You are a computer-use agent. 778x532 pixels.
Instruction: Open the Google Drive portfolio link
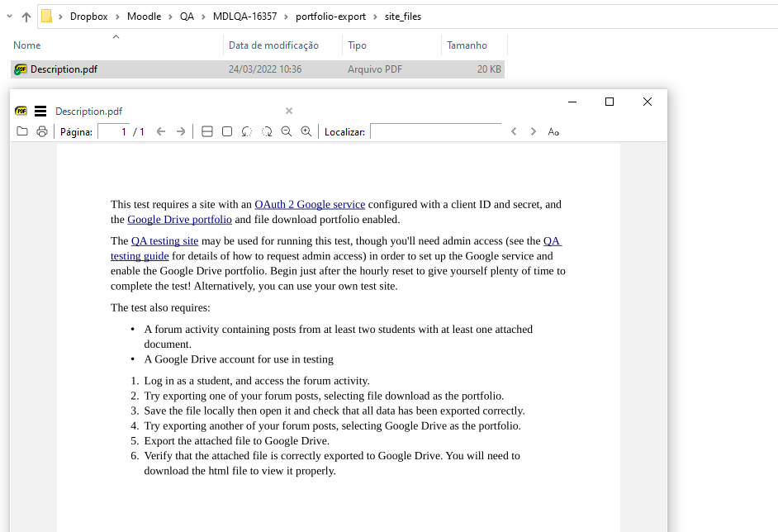click(x=179, y=220)
